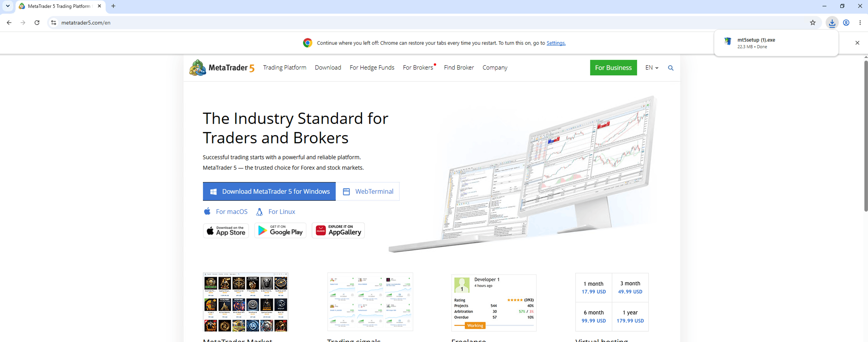The image size is (868, 342).
Task: Open the Download menu item
Action: [328, 67]
